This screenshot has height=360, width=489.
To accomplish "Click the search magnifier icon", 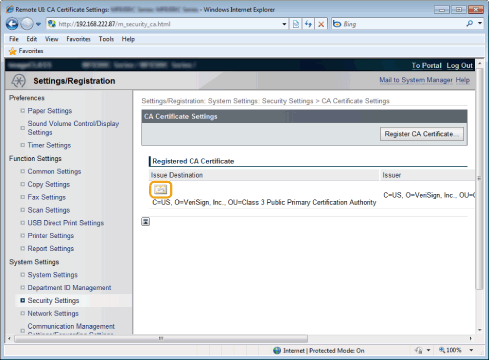I will click(x=470, y=23).
